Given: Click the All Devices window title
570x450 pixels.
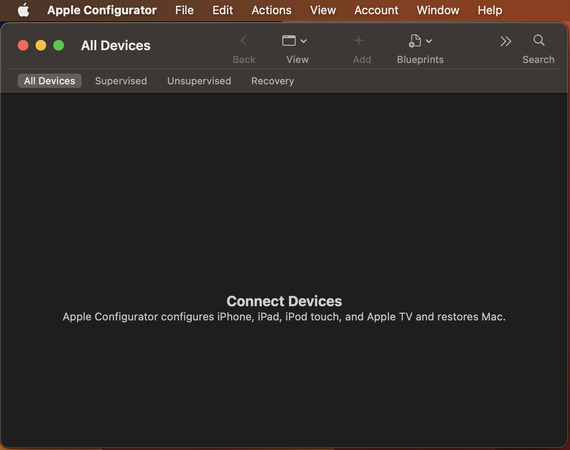Looking at the screenshot, I should [x=116, y=45].
